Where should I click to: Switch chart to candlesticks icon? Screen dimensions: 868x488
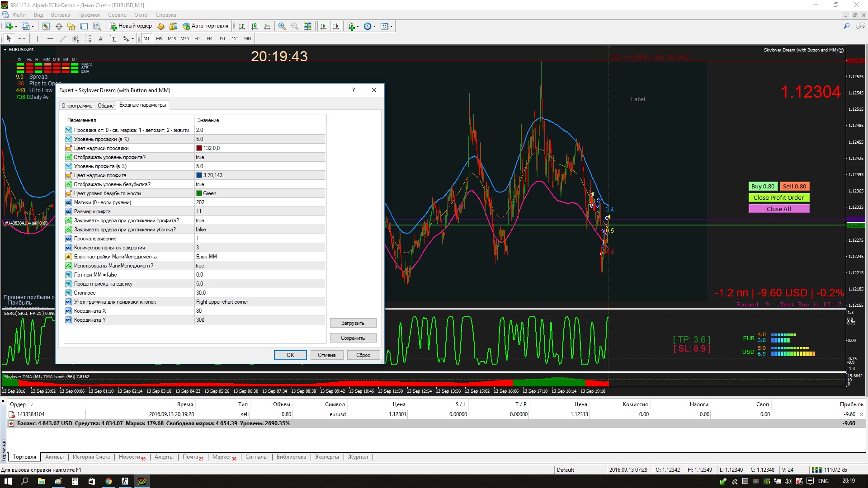click(255, 26)
